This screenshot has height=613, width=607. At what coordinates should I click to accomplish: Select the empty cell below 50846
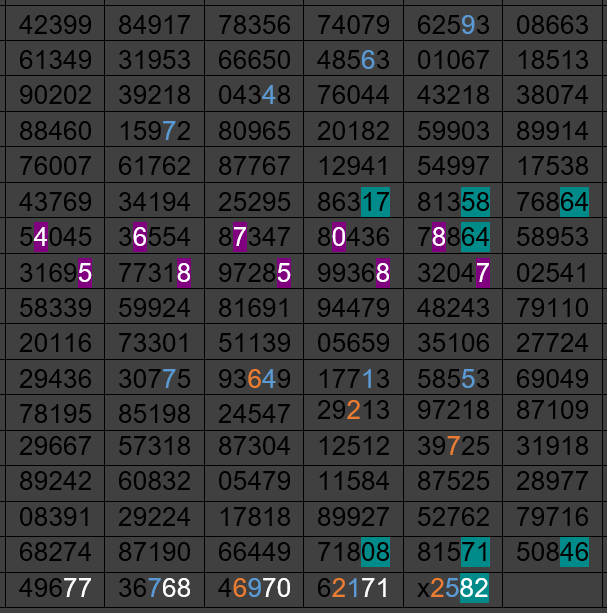click(x=553, y=587)
